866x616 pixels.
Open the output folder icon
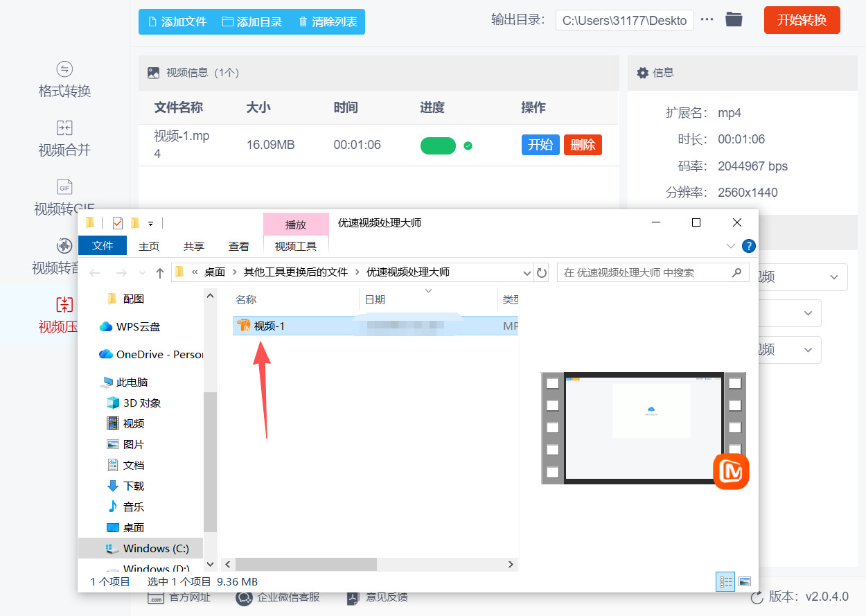tap(734, 20)
